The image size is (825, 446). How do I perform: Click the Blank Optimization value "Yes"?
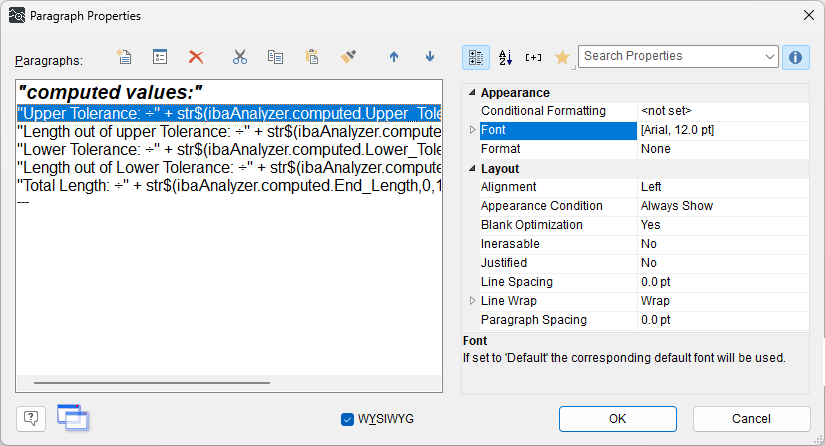coord(650,225)
